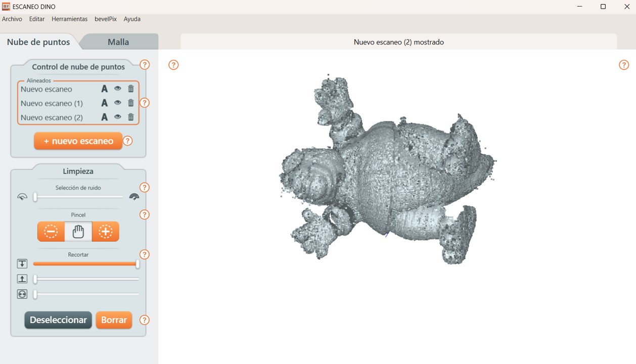Viewport: 636px width, 364px height.
Task: Open help icon beside the scan list
Action: point(145,103)
